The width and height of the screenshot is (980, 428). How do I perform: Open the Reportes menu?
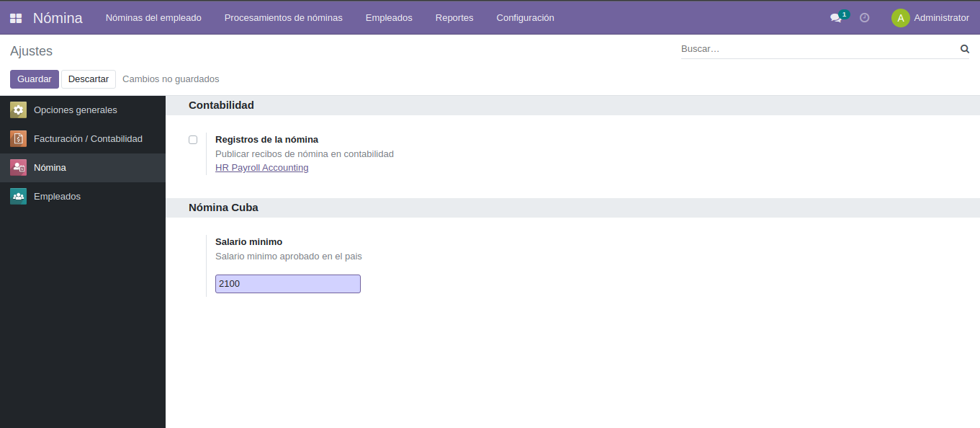454,17
